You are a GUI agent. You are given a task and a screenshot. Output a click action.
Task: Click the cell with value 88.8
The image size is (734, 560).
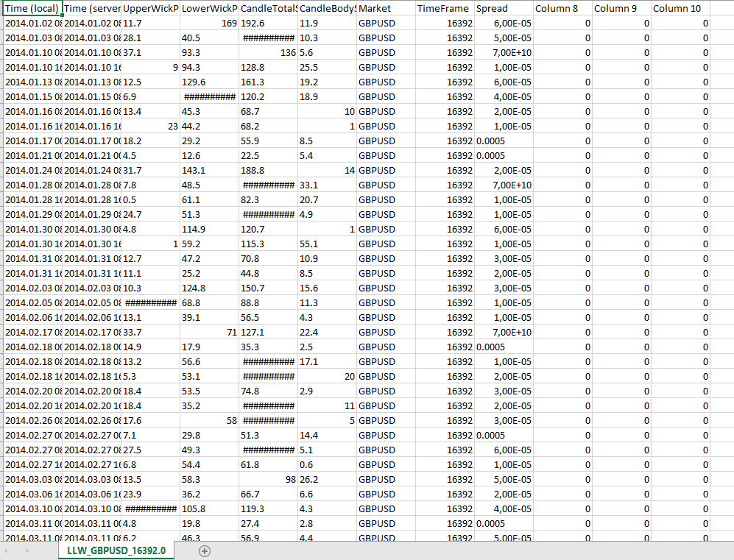click(x=269, y=303)
